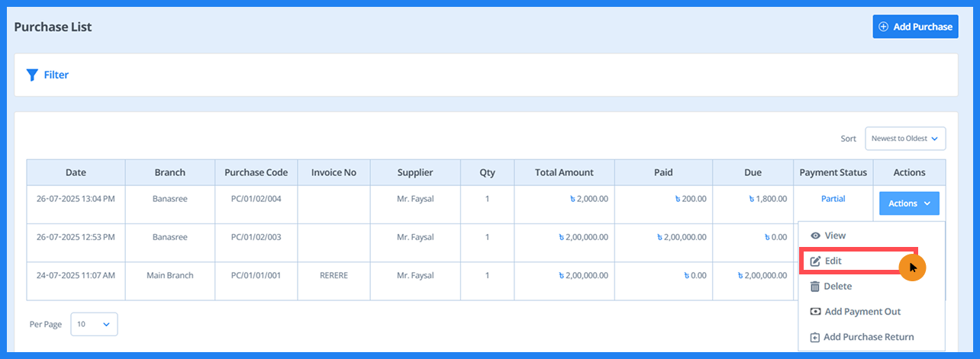This screenshot has height=359, width=980.
Task: Open the Sort Newest to Oldest dropdown
Action: pos(904,139)
